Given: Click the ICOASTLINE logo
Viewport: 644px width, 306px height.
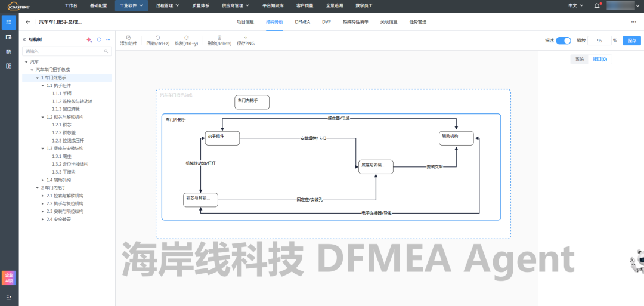Looking at the screenshot, I should tap(19, 6).
